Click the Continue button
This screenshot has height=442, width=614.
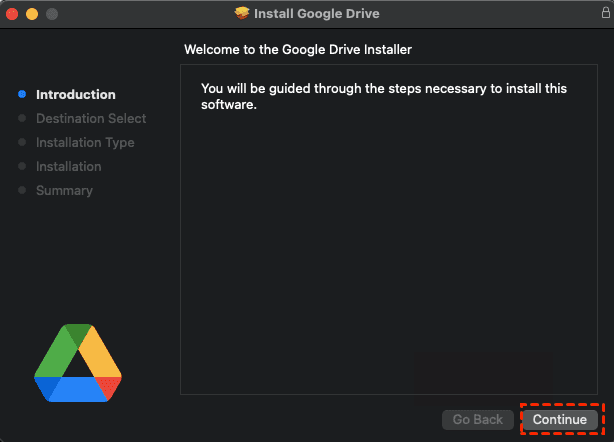[x=559, y=419]
